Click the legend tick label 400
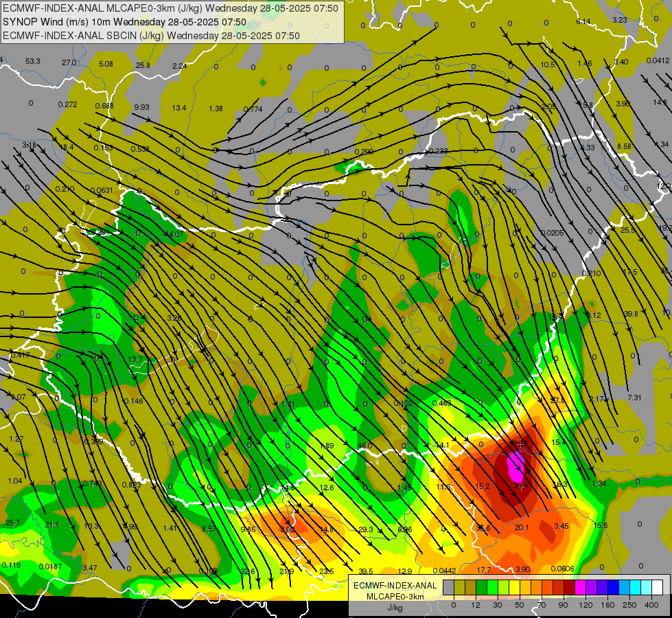Image resolution: width=672 pixels, height=618 pixels. [651, 605]
